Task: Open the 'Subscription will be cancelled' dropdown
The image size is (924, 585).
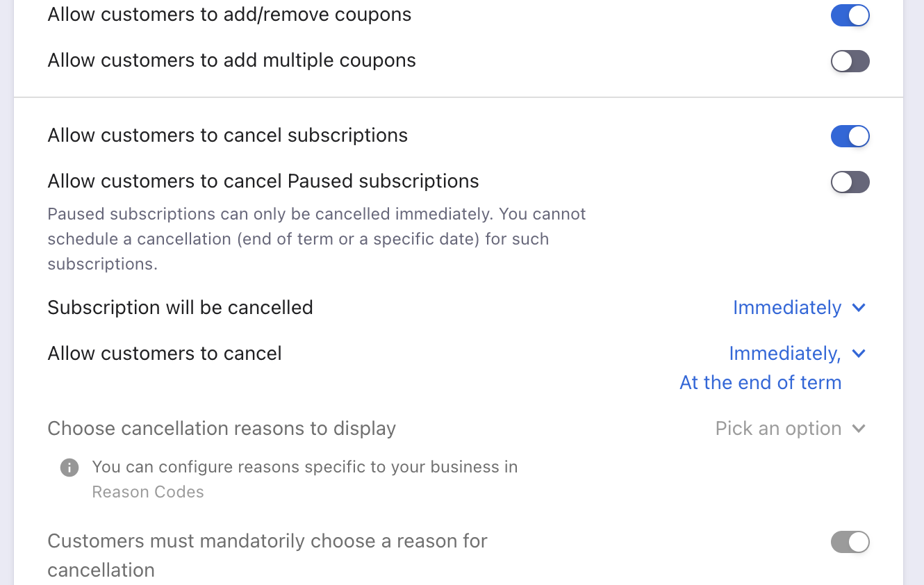Action: pyautogui.click(x=800, y=307)
